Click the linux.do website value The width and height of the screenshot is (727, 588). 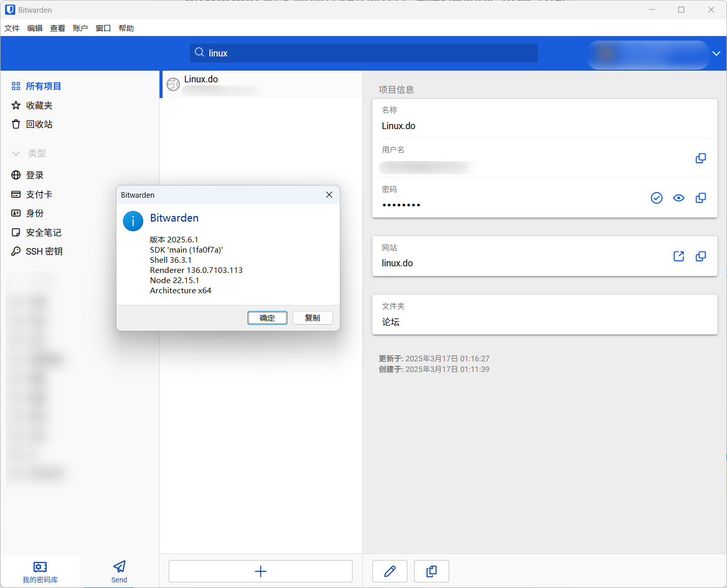397,263
